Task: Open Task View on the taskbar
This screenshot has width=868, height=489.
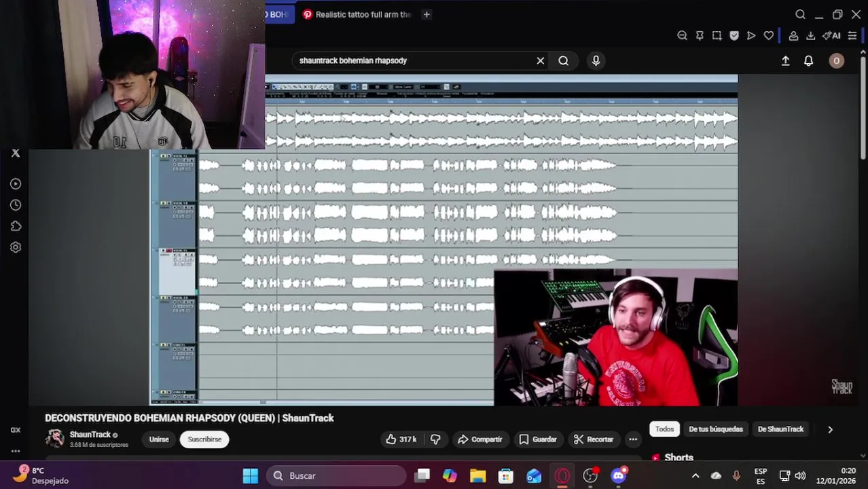Action: pos(422,476)
